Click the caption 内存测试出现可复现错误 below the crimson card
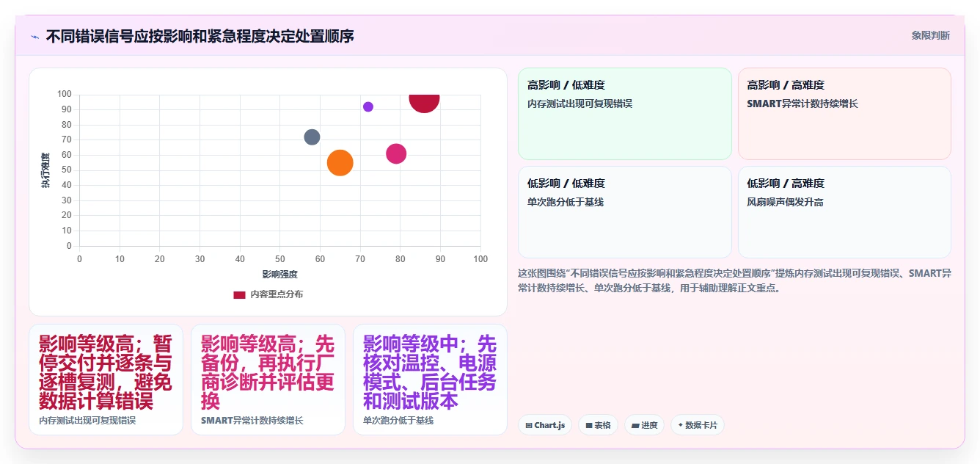 (87, 421)
